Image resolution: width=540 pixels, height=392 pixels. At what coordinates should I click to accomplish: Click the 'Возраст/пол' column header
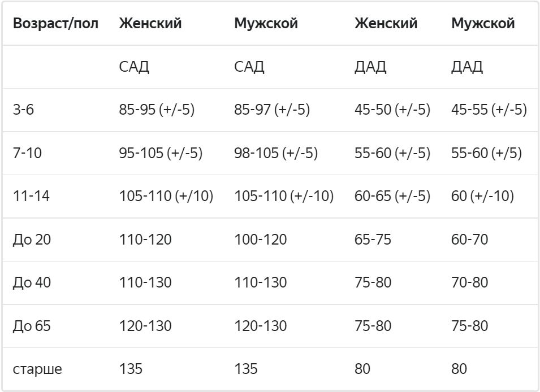point(55,23)
